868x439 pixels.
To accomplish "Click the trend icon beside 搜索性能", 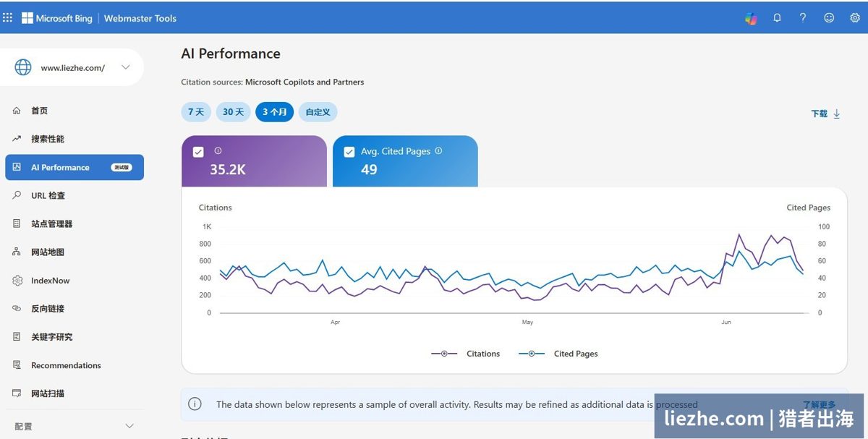I will (x=17, y=139).
